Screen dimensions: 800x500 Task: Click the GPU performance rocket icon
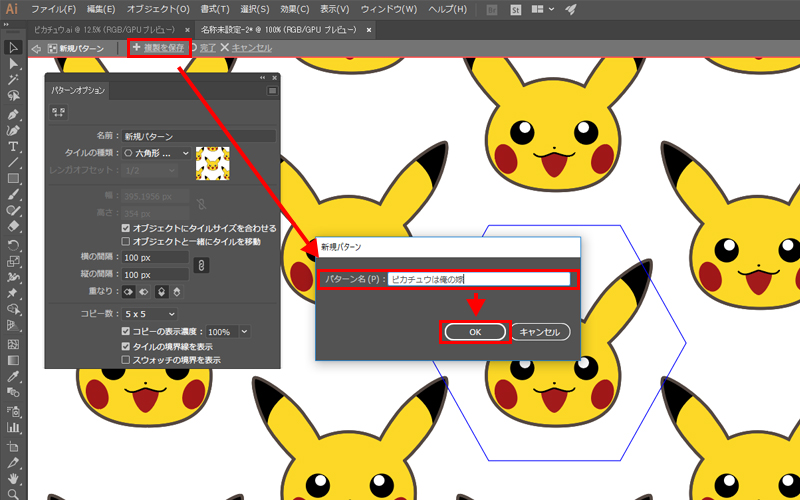click(x=571, y=9)
